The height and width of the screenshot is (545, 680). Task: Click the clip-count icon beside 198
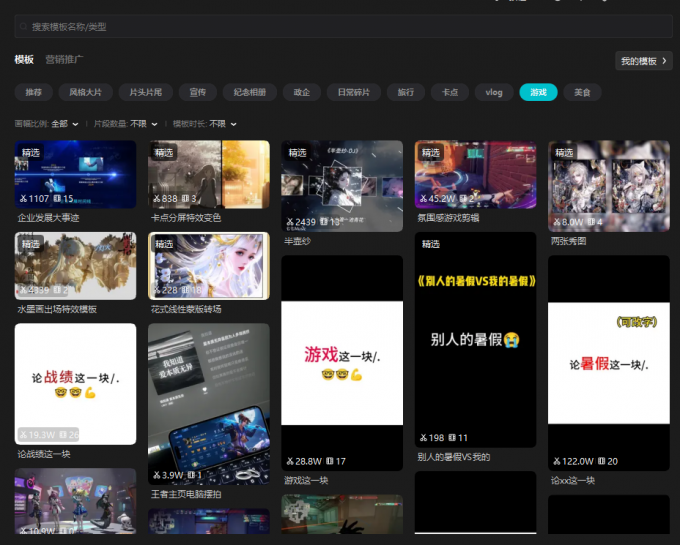click(x=452, y=438)
